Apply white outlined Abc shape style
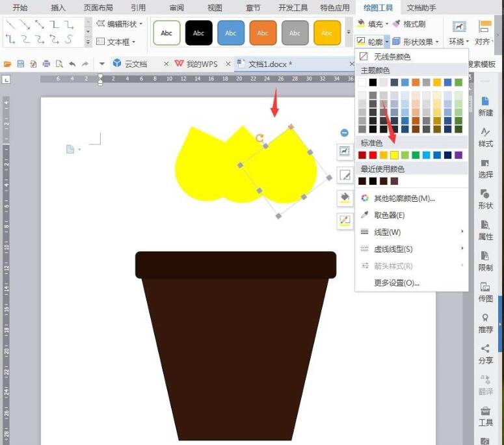 tap(166, 33)
